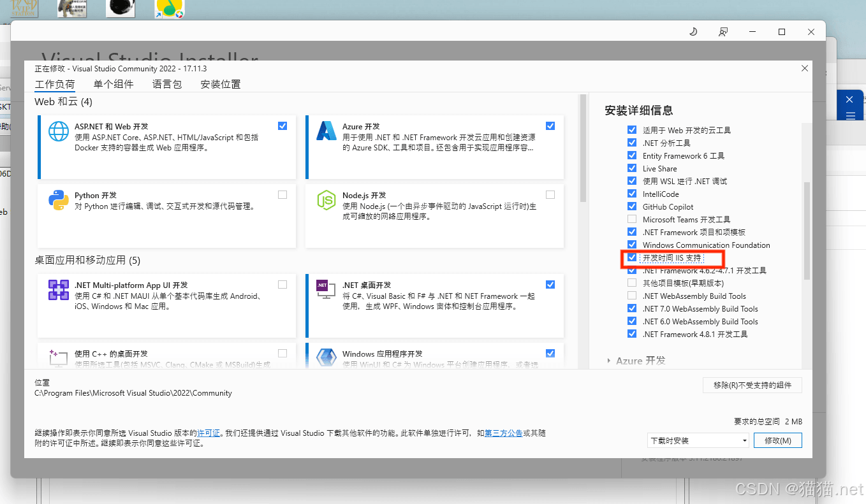866x504 pixels.
Task: Click the .NET Multi-platform App UI icon
Action: pyautogui.click(x=59, y=290)
